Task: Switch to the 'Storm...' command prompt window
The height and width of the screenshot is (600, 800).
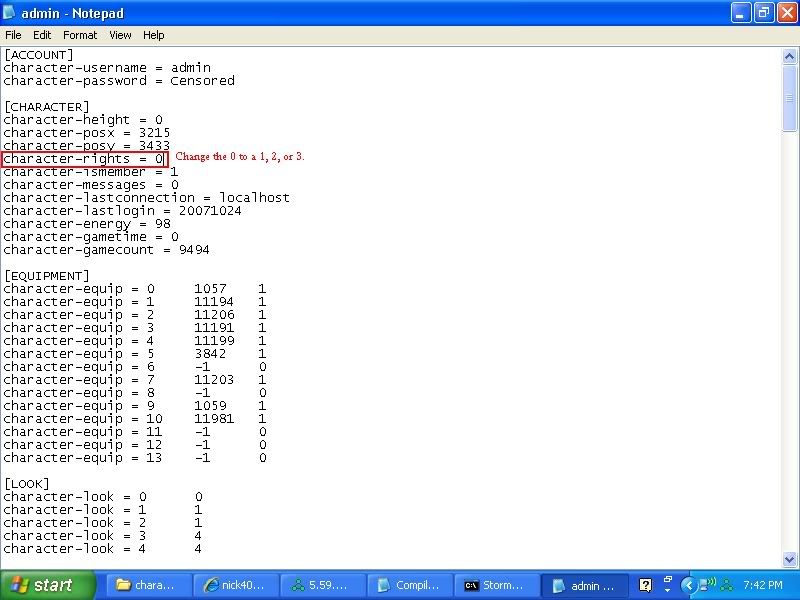Action: coord(495,585)
